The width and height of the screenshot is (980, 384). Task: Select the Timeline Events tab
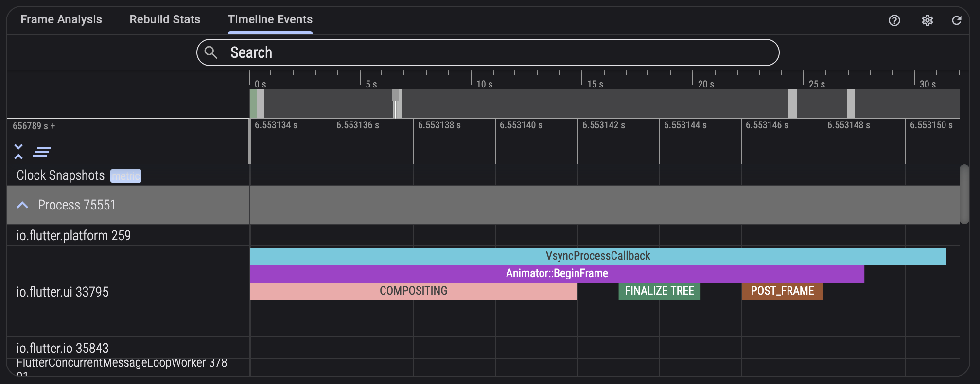(270, 19)
